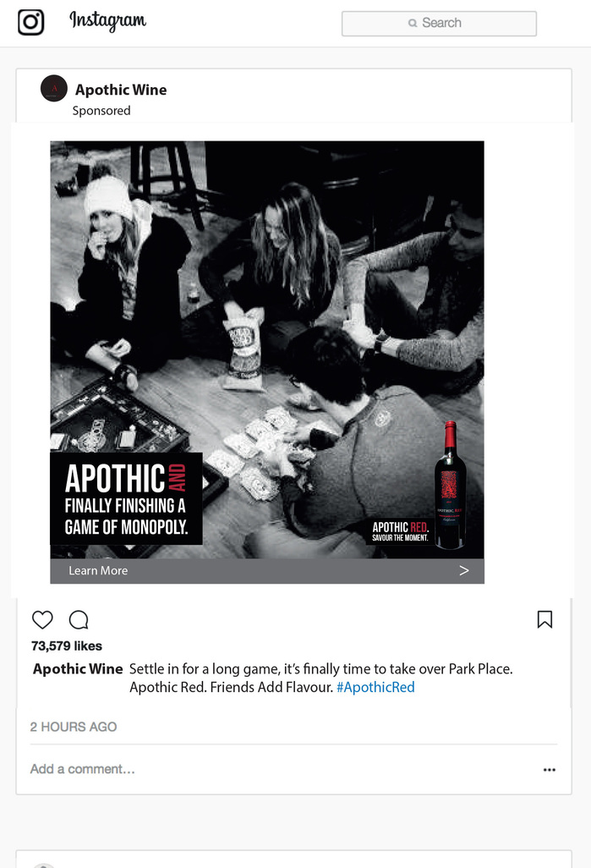Like the post with heart icon

pos(42,619)
